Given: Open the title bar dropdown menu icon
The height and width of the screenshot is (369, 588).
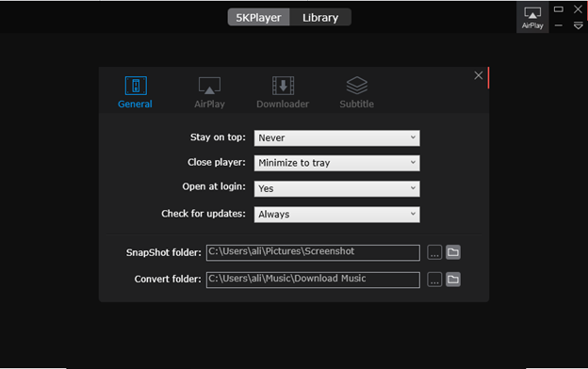Looking at the screenshot, I should click(578, 25).
